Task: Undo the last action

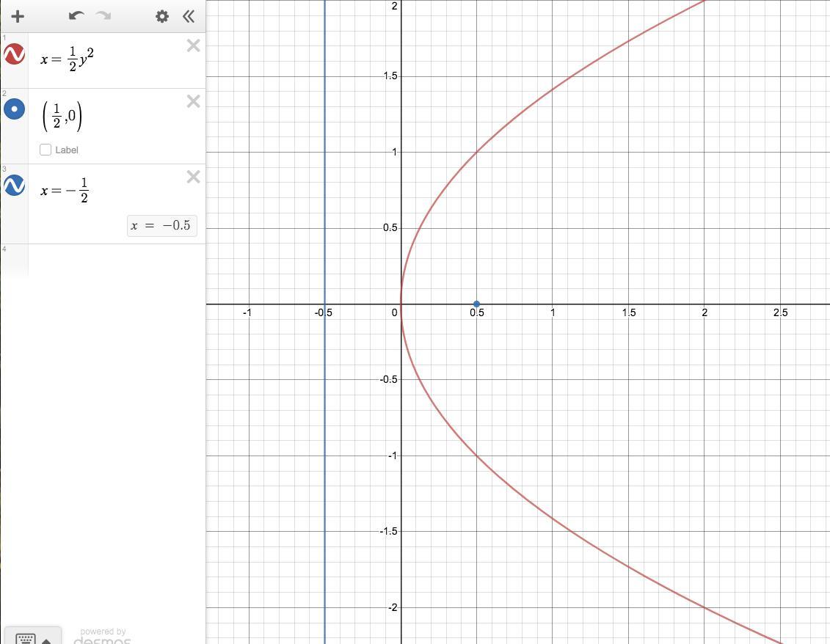Action: tap(77, 16)
